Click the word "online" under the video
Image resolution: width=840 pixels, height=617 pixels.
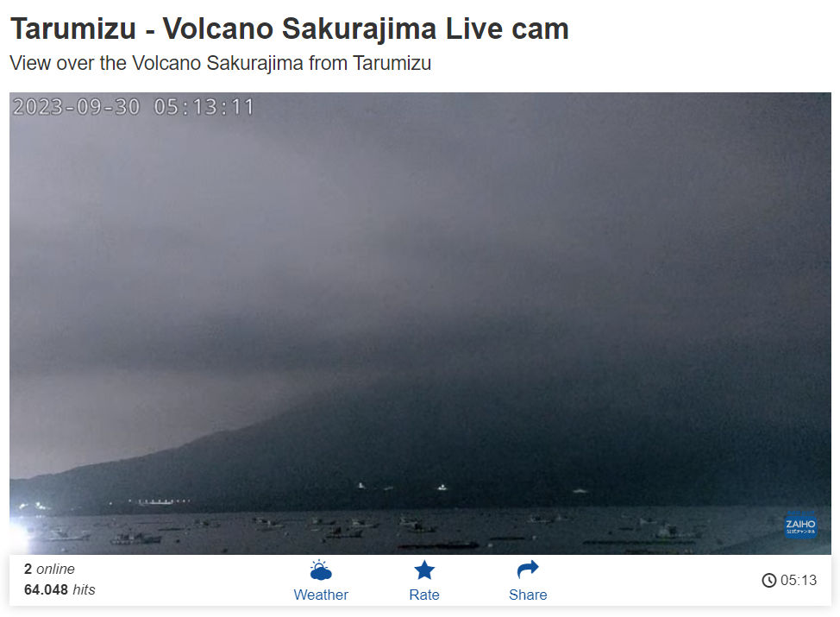point(56,569)
